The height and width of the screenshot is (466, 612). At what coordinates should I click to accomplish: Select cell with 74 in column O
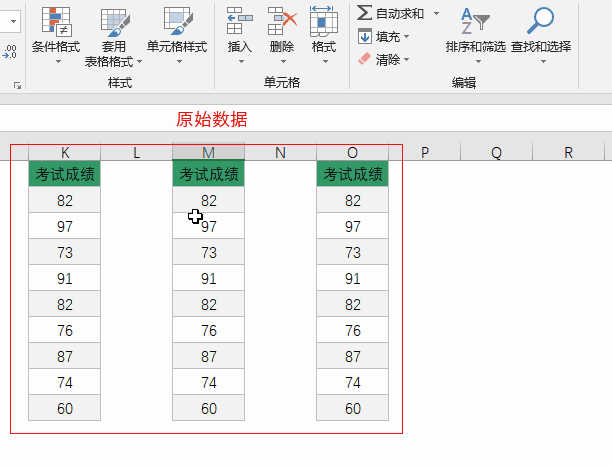352,382
